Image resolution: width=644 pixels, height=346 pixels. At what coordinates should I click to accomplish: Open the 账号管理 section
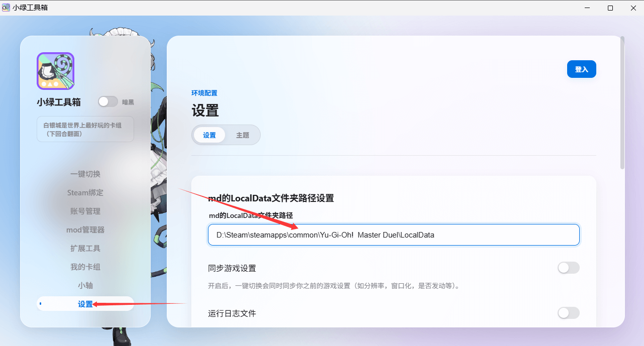tap(85, 211)
